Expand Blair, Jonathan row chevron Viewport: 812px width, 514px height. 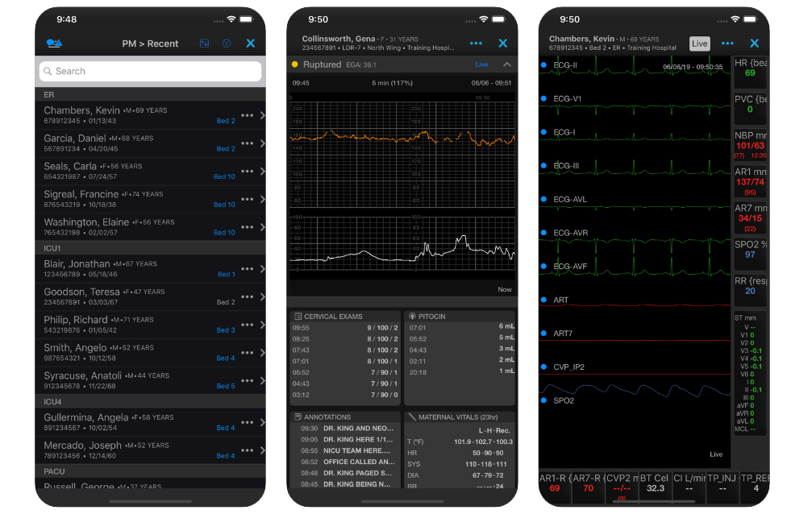point(263,269)
